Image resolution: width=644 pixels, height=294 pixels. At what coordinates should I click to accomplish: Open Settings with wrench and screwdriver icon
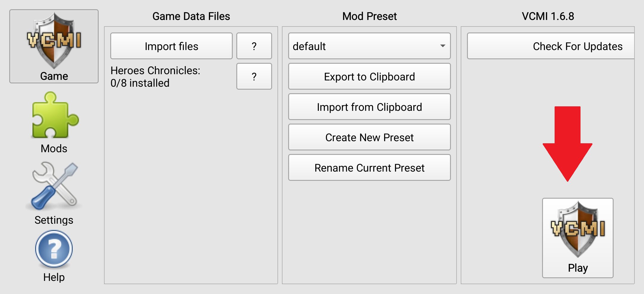pos(54,194)
